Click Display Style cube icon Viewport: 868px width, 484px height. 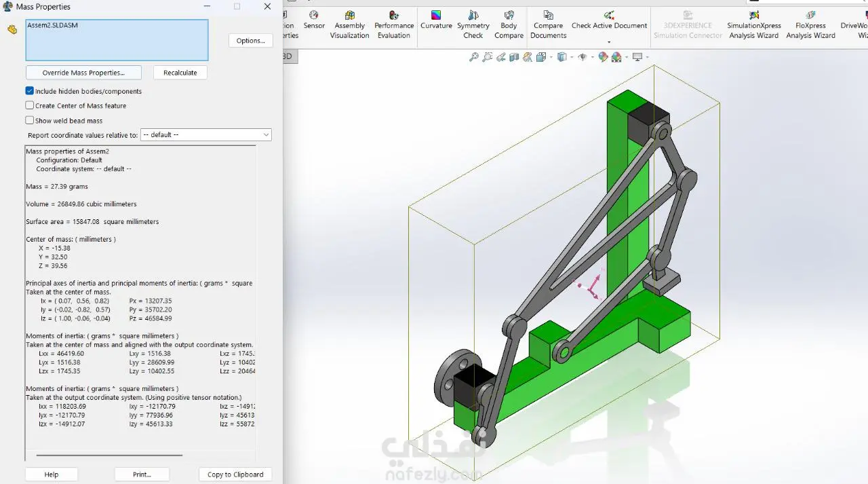coord(561,57)
